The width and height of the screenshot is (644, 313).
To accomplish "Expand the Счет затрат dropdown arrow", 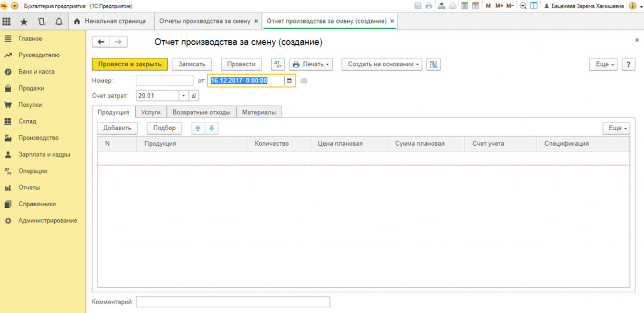I will tap(183, 96).
